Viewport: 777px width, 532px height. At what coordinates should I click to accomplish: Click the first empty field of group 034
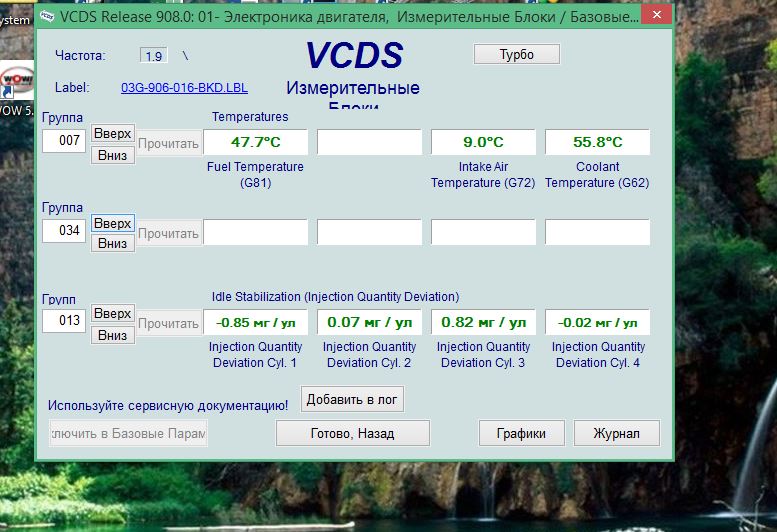click(256, 232)
